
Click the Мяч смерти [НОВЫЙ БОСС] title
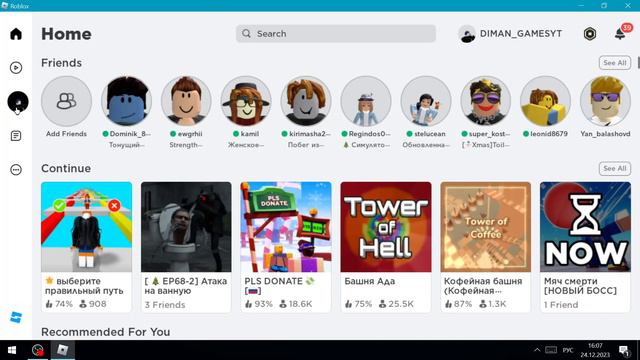pos(580,286)
